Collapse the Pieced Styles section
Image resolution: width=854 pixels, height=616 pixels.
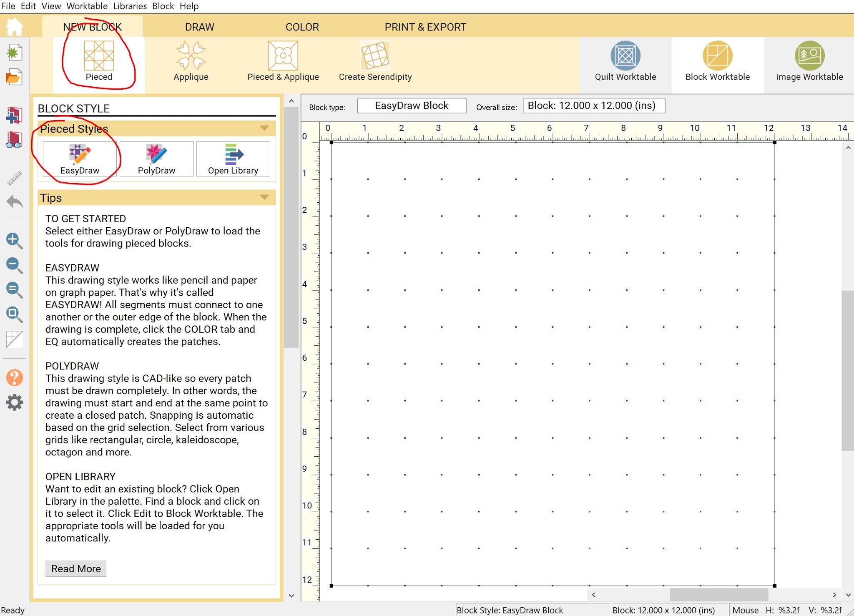point(264,128)
